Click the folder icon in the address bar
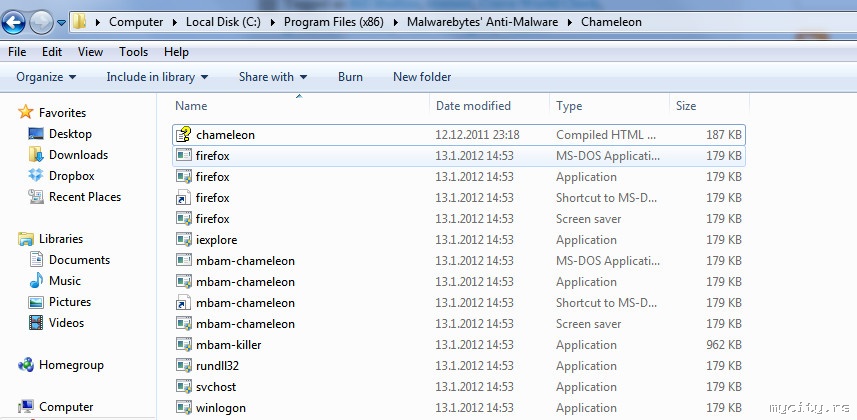857x420 pixels. 80,22
